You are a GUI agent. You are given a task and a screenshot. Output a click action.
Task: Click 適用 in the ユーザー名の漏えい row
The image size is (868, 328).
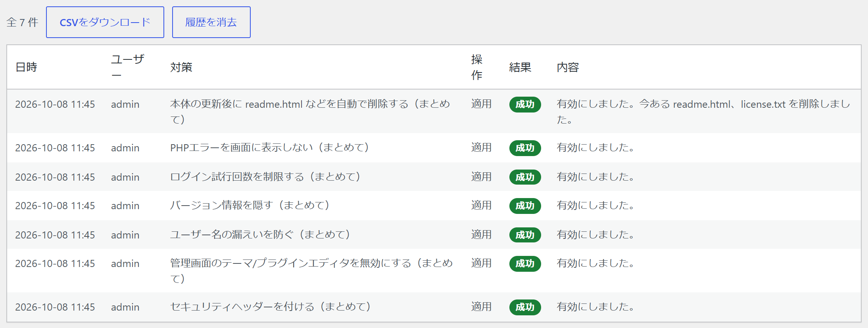coord(481,235)
